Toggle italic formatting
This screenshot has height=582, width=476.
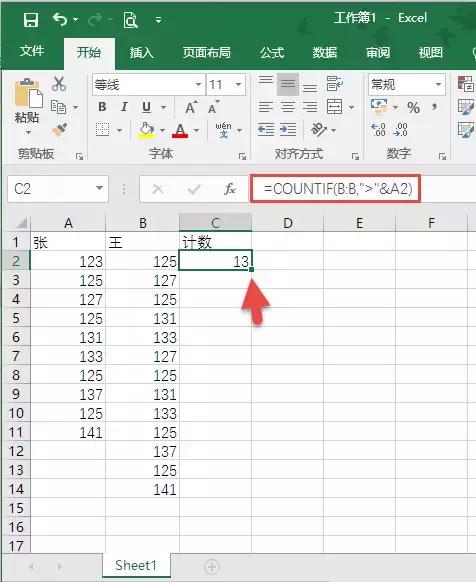[124, 107]
